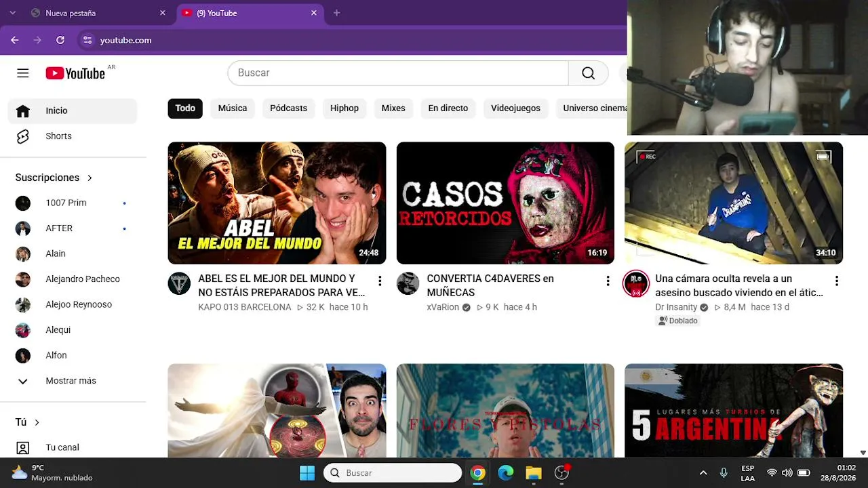Open Inicio from the sidebar
868x488 pixels.
[73, 110]
